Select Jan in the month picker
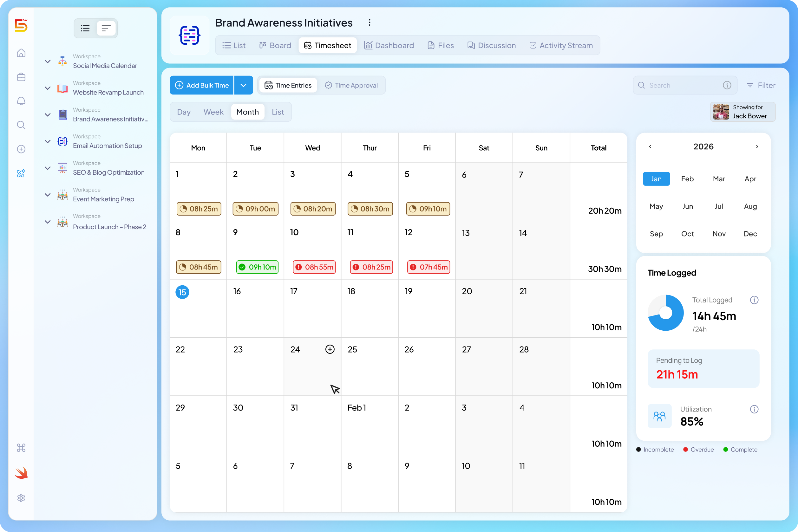 pos(656,179)
